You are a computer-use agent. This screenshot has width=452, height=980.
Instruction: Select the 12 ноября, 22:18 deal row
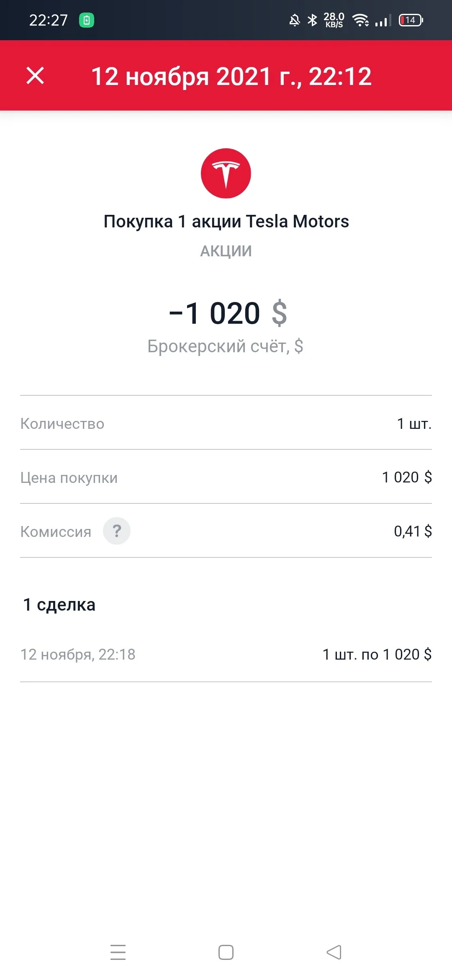[x=226, y=655]
